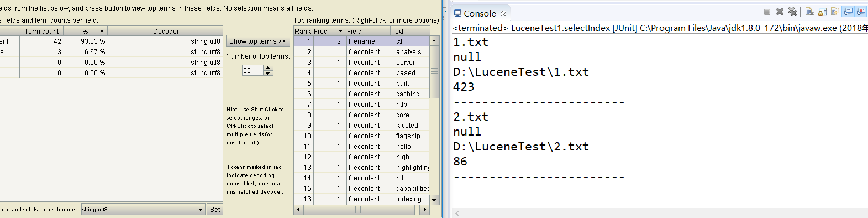Toggle the Scroll Lock console icon
The width and height of the screenshot is (868, 218).
[822, 12]
